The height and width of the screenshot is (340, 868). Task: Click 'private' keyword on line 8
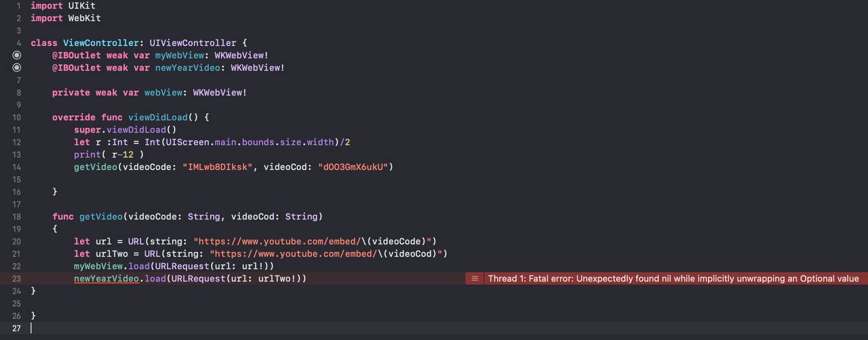pyautogui.click(x=71, y=92)
